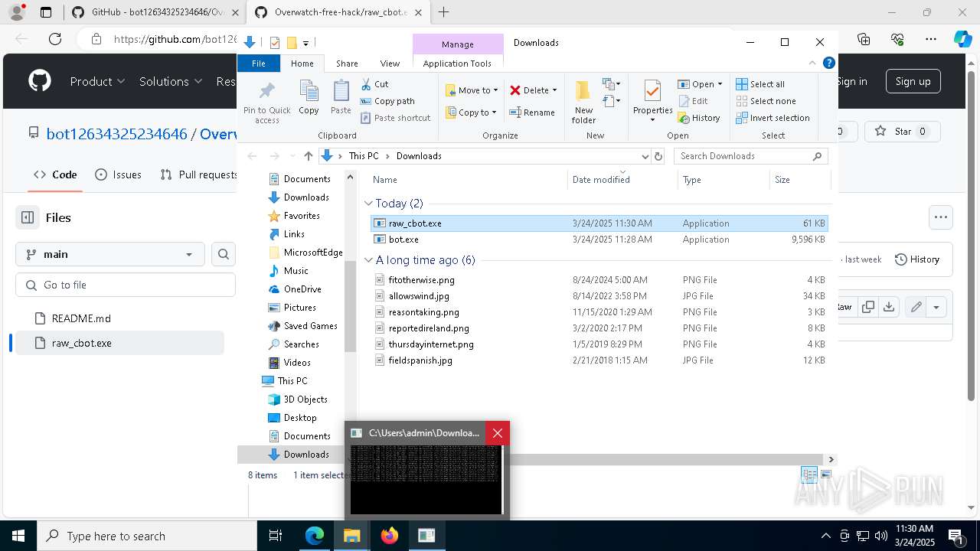This screenshot has width=980, height=551.
Task: Open the Properties button
Action: (x=653, y=102)
